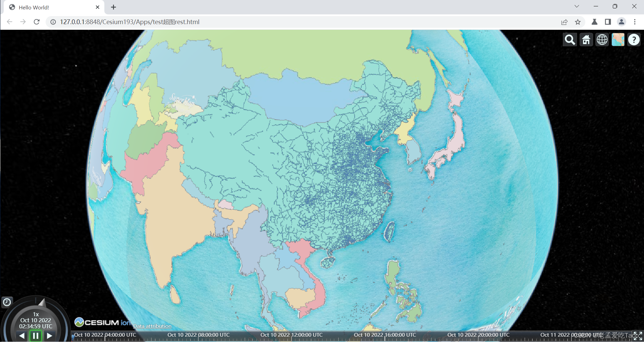Open the address bar share menu
The width and height of the screenshot is (644, 342).
(565, 22)
